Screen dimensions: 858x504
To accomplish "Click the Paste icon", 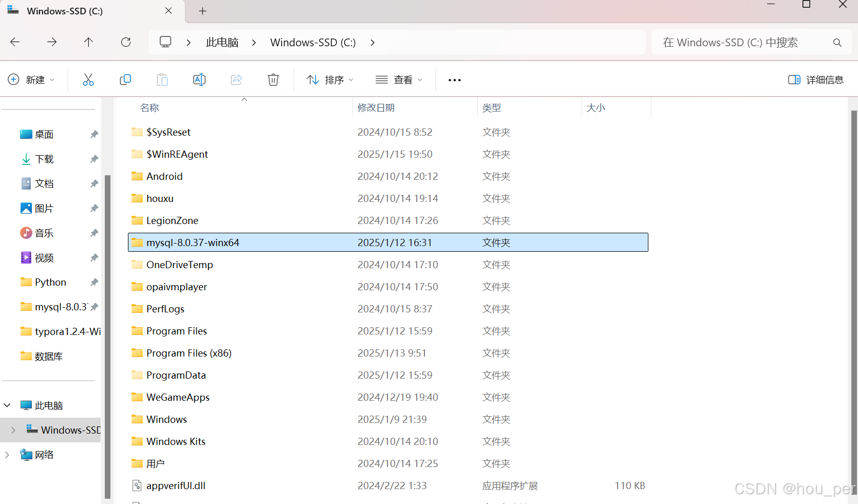I will coord(162,80).
